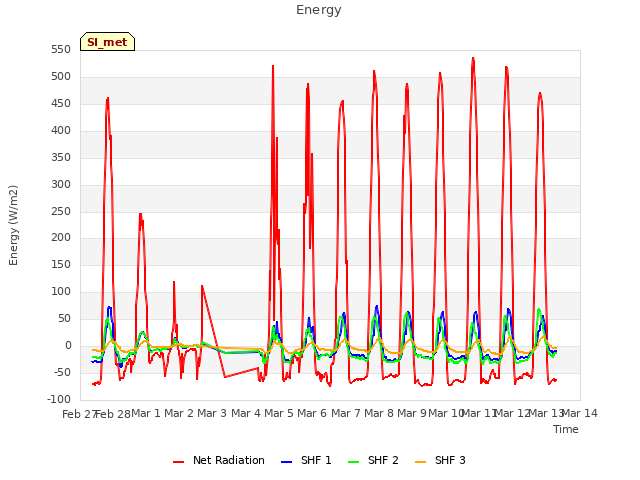The height and width of the screenshot is (480, 640).
Task: Click the -100 y-axis tick label
Action: click(x=59, y=400)
